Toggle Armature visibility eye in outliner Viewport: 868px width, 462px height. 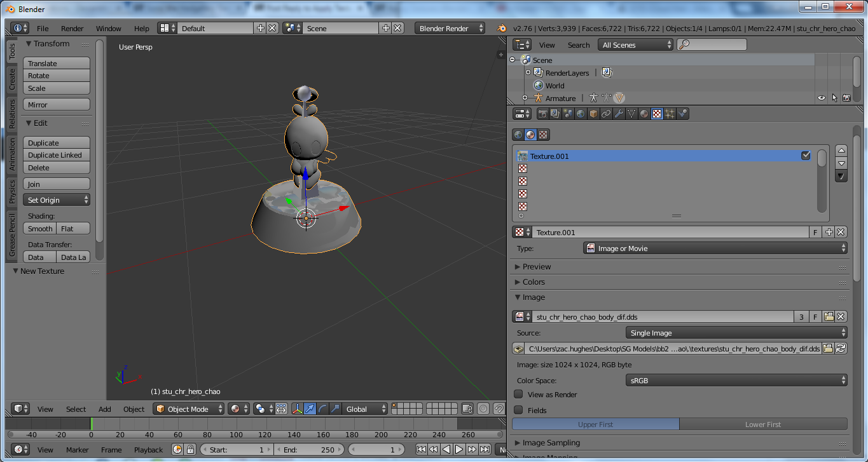coord(822,98)
